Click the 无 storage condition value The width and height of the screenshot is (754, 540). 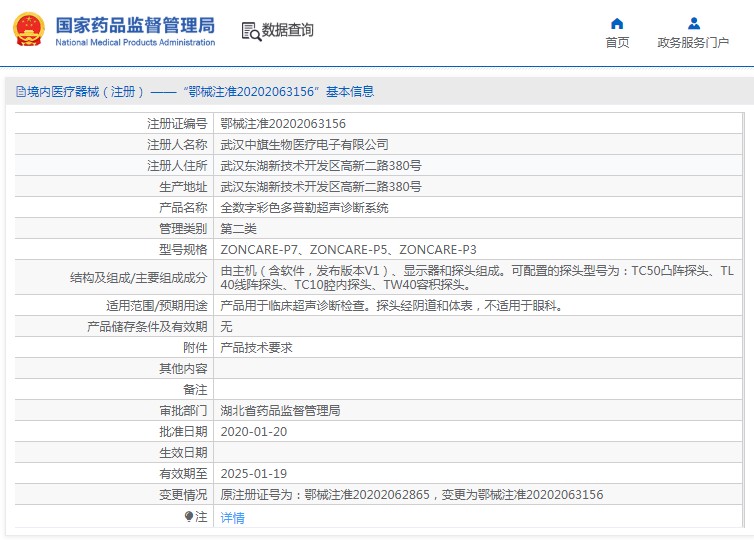[226, 327]
